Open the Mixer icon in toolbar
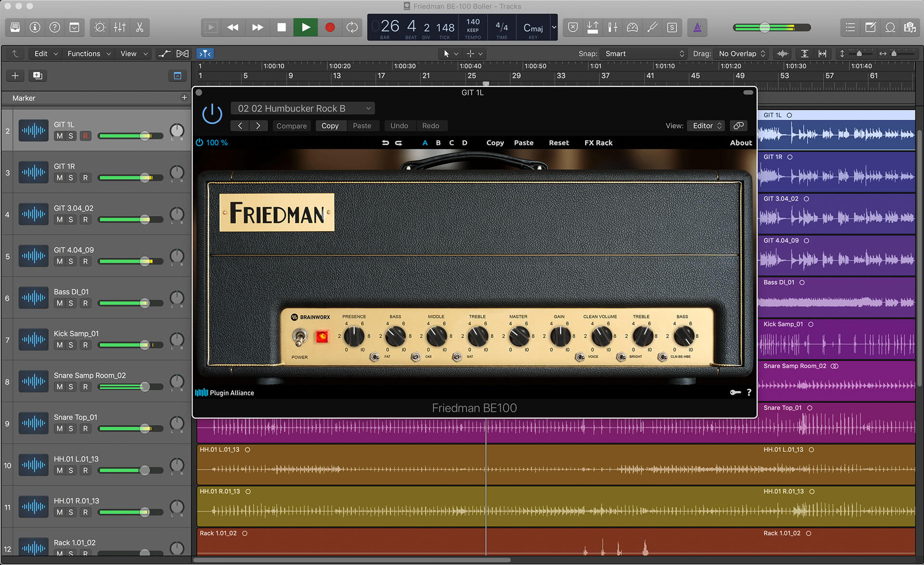This screenshot has width=924, height=565. click(x=120, y=27)
